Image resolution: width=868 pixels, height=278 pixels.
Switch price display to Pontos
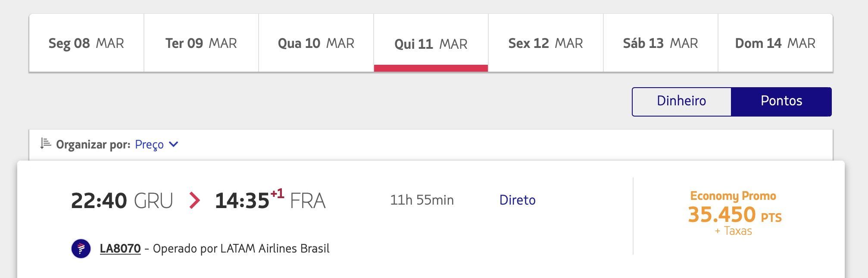coord(781,101)
